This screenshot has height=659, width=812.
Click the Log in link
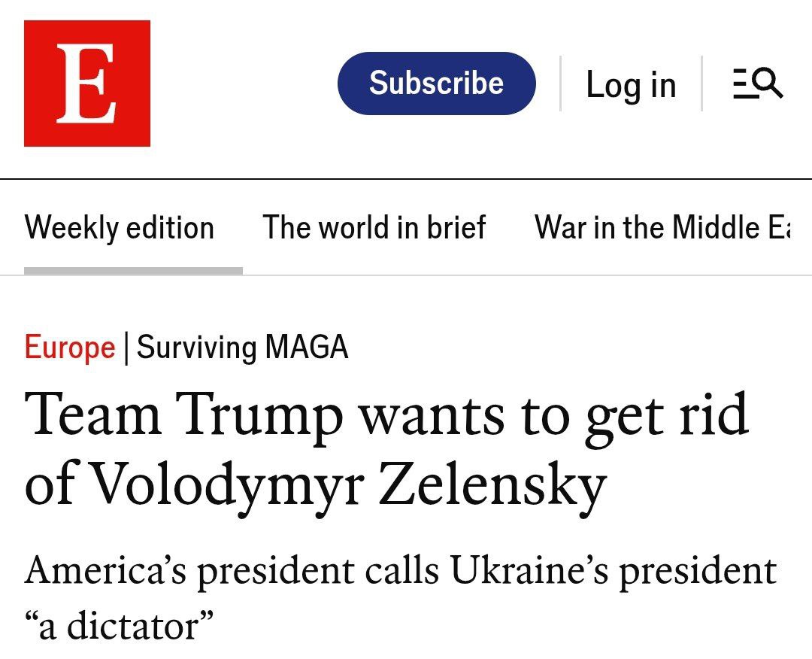(x=631, y=84)
